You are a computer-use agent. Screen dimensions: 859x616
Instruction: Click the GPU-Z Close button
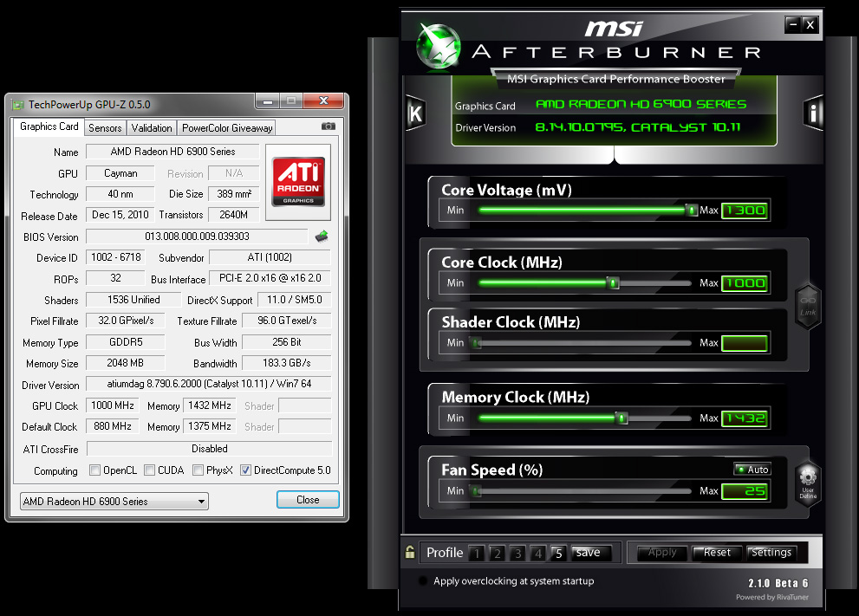coord(308,499)
